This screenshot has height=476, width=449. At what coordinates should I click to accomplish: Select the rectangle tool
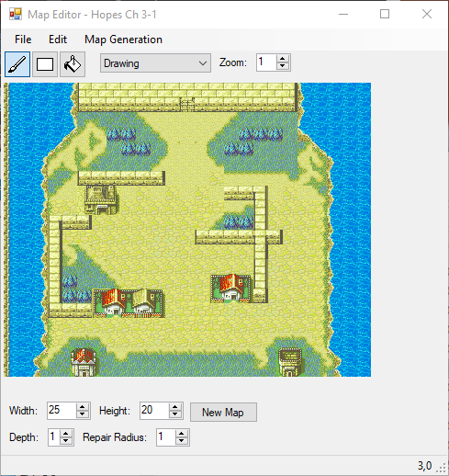45,64
